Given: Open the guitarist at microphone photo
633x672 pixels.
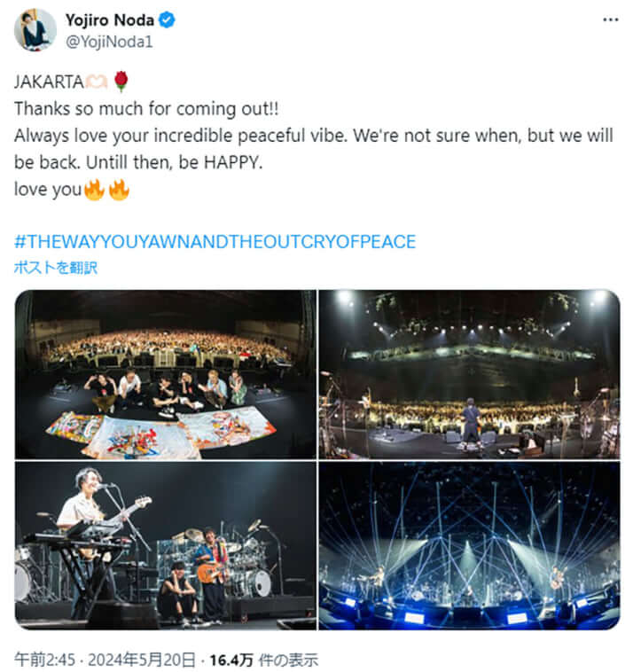Looking at the screenshot, I should tap(165, 544).
